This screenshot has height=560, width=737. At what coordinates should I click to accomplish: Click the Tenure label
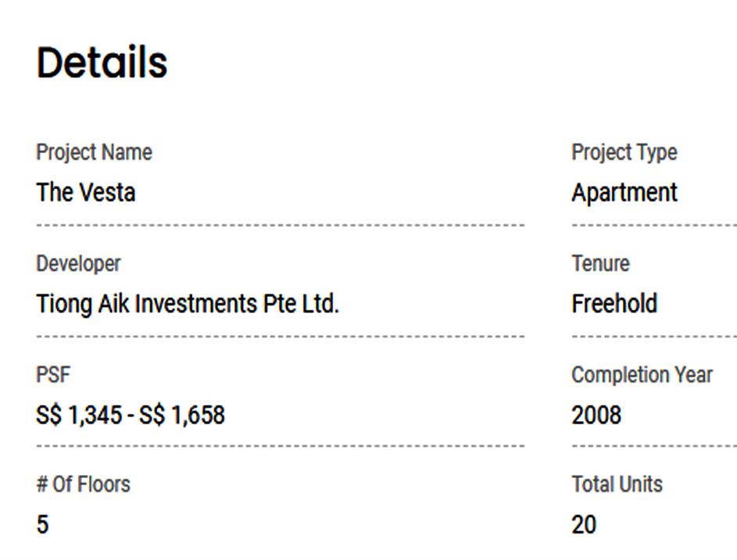[600, 263]
